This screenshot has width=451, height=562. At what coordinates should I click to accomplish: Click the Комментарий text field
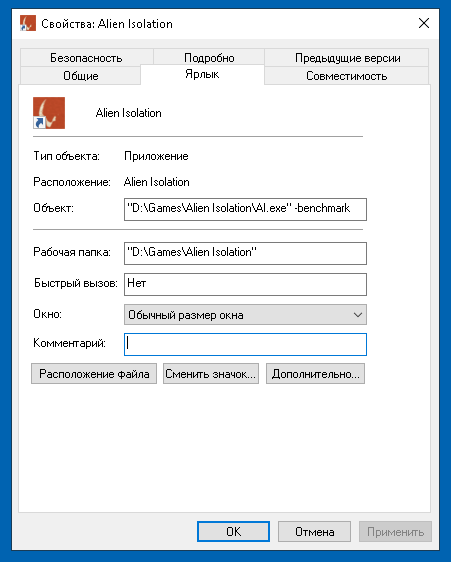pos(245,344)
